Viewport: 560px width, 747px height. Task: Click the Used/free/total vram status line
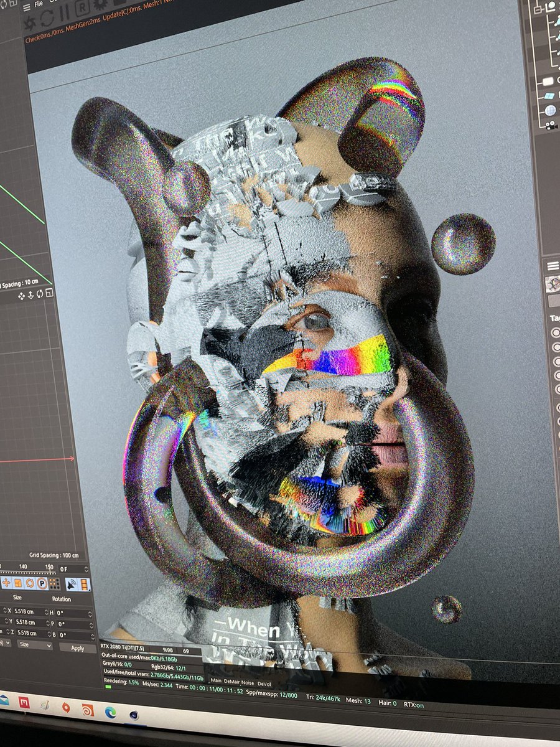[x=153, y=675]
